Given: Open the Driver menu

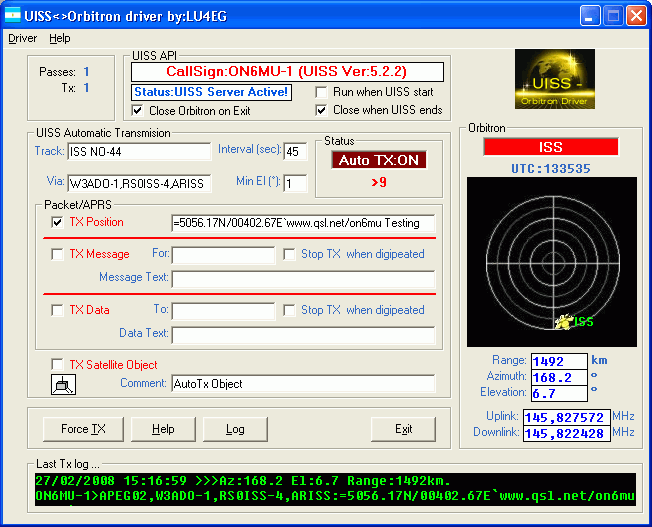Looking at the screenshot, I should coord(22,38).
